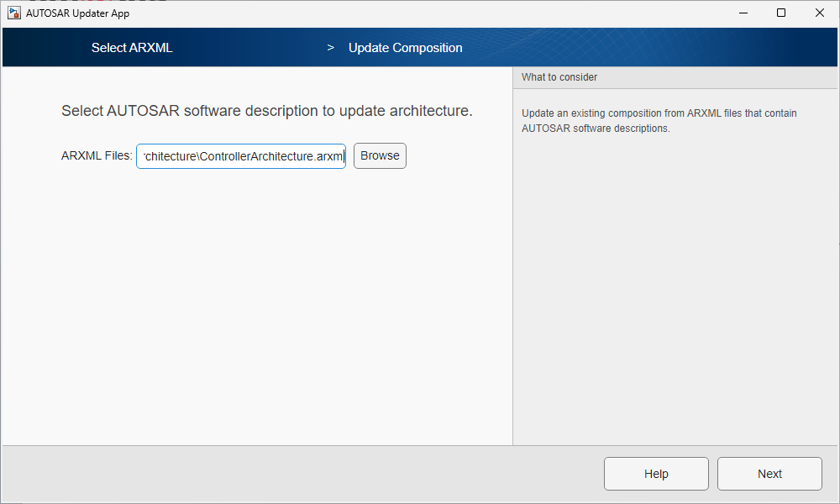Image resolution: width=840 pixels, height=504 pixels.
Task: Go to the Select ARXML step
Action: click(132, 48)
